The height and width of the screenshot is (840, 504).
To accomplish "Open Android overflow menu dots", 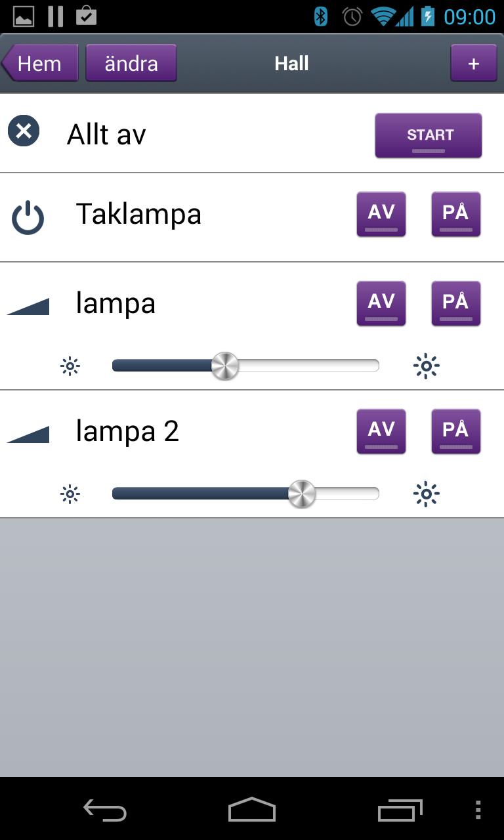I will [478, 810].
